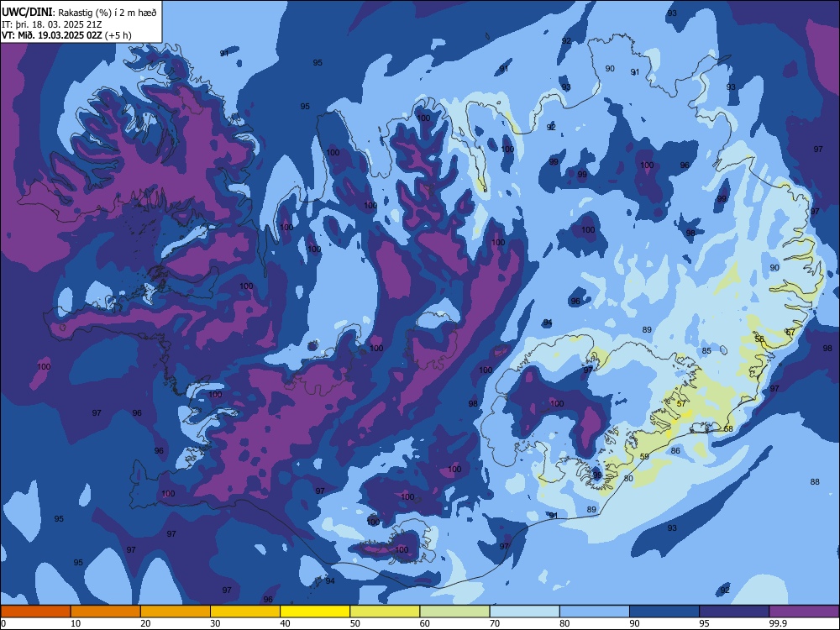Click the 10–20 orange legend swatch
Screen dimensions: 840x630
(x=106, y=612)
